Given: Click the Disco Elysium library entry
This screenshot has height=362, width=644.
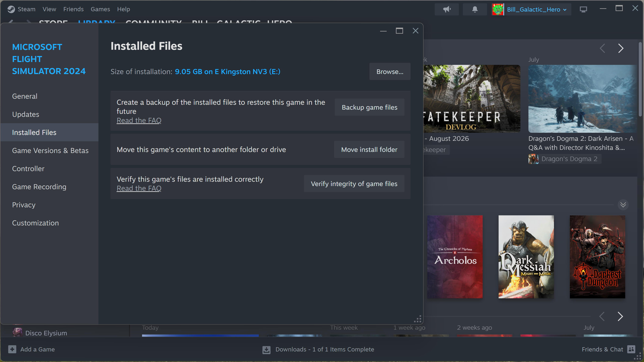Looking at the screenshot, I should [x=46, y=333].
